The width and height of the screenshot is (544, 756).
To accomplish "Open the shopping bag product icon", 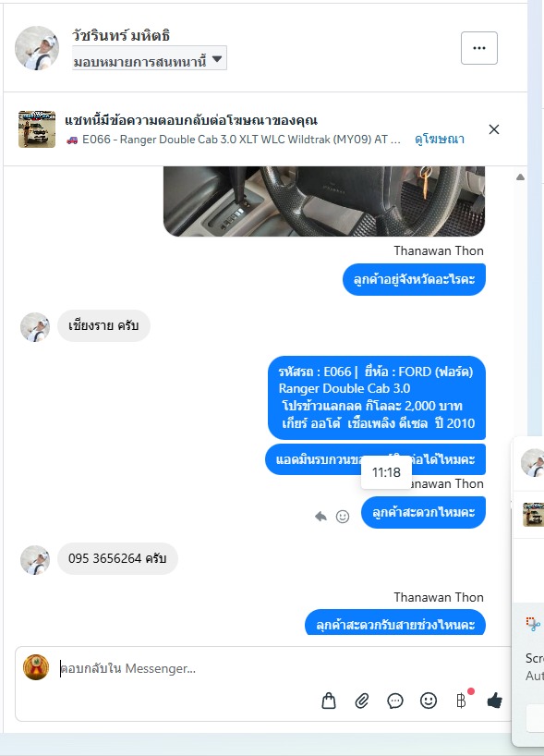I will pos(329,701).
